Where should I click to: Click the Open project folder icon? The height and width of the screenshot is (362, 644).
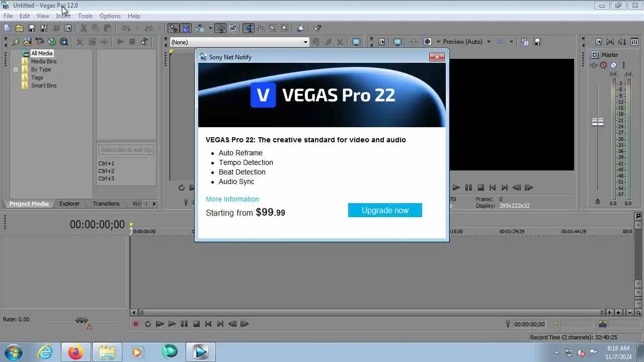point(19,28)
